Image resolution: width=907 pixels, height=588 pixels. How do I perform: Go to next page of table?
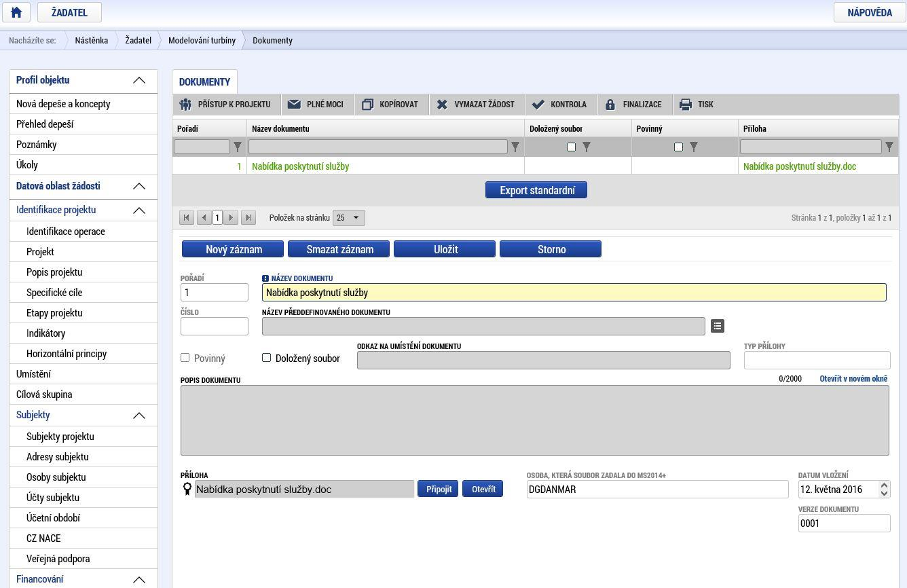coord(231,217)
